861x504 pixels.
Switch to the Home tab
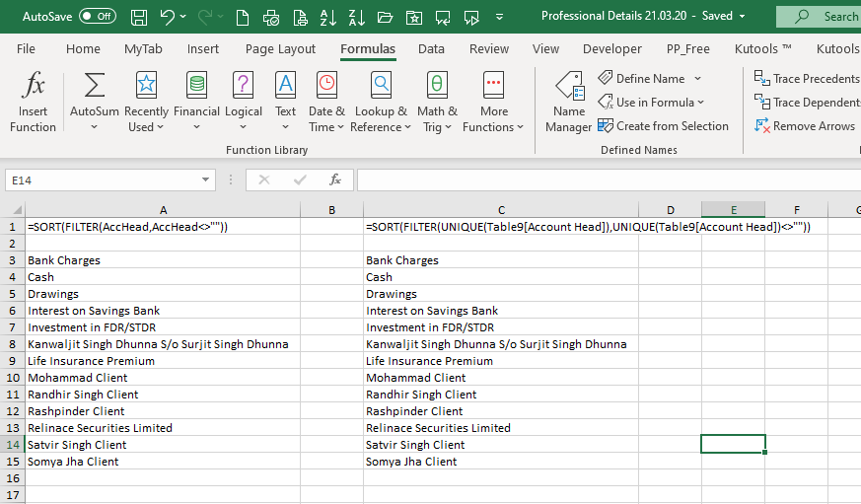83,49
